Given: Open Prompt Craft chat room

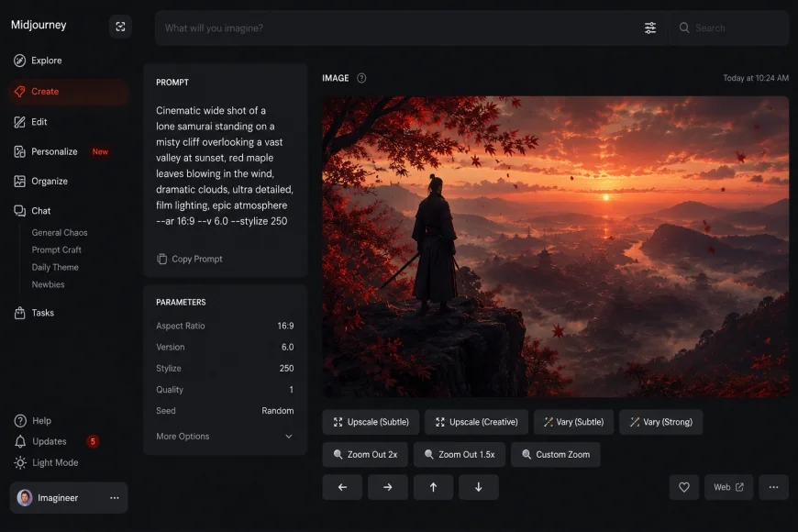Looking at the screenshot, I should click(57, 250).
